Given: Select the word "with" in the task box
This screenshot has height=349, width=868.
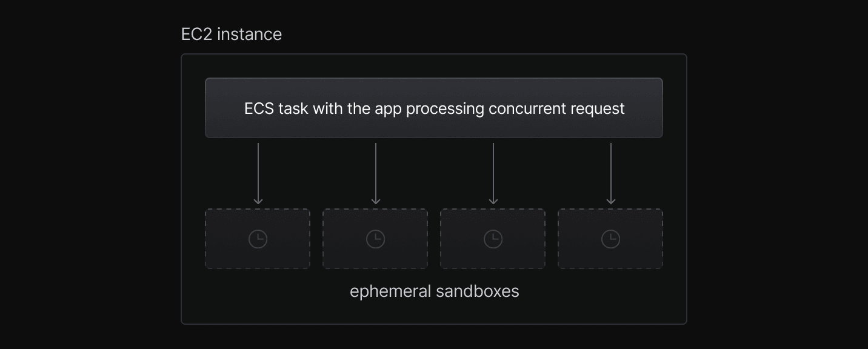Looking at the screenshot, I should tap(328, 109).
